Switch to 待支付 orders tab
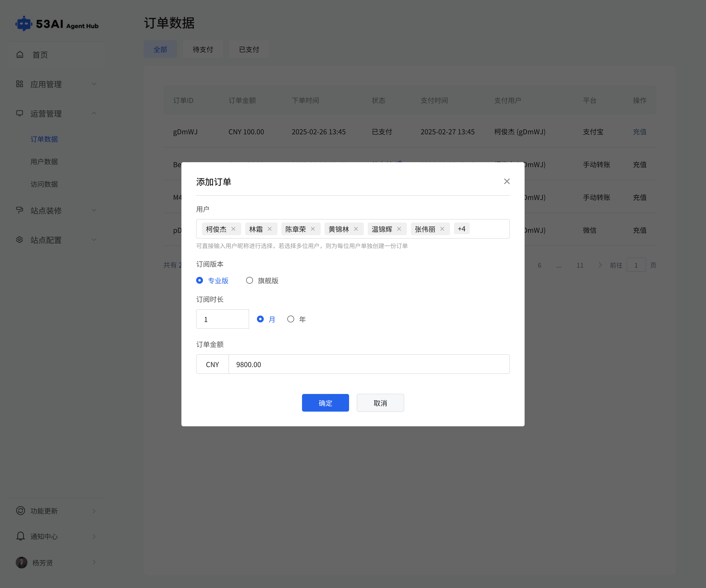 tap(203, 49)
